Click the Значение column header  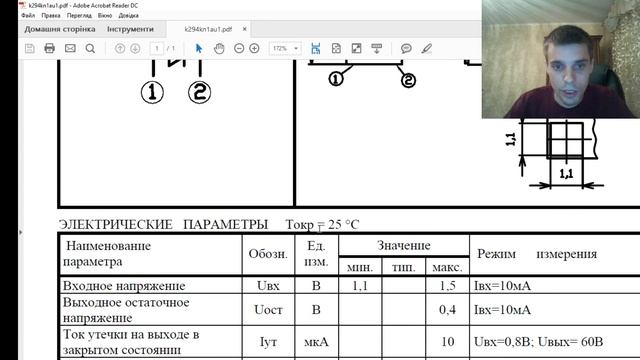pos(404,245)
